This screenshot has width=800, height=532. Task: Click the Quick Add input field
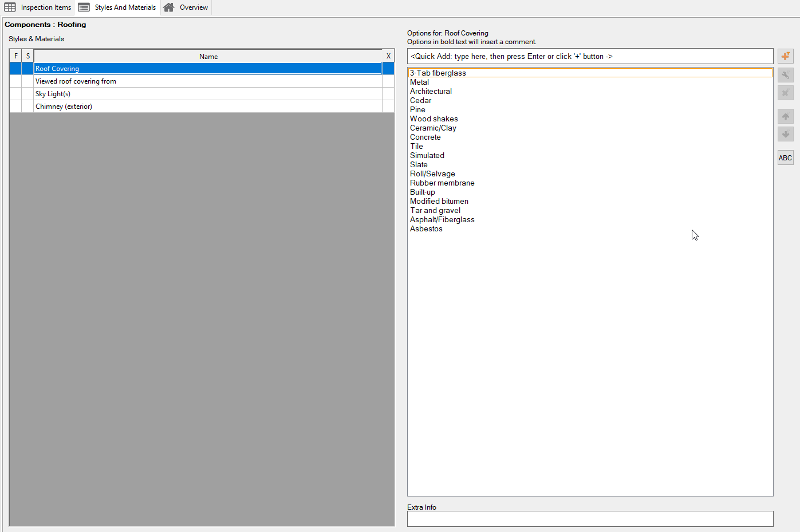point(590,56)
